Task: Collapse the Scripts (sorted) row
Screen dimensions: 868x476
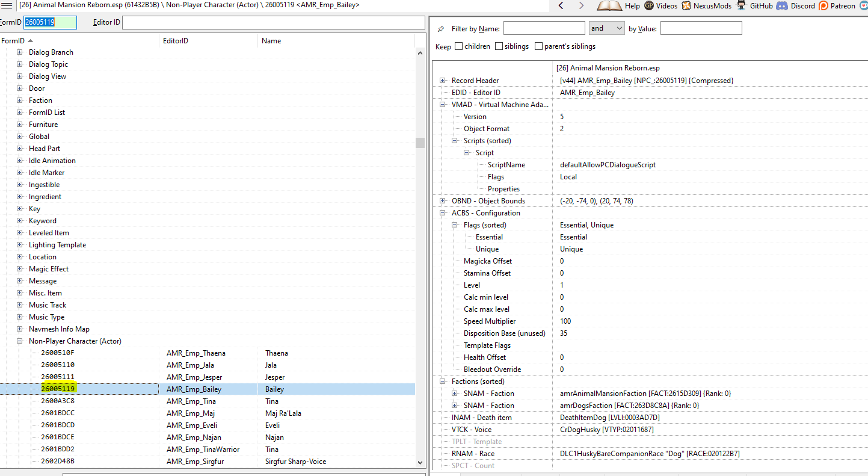Action: 455,141
